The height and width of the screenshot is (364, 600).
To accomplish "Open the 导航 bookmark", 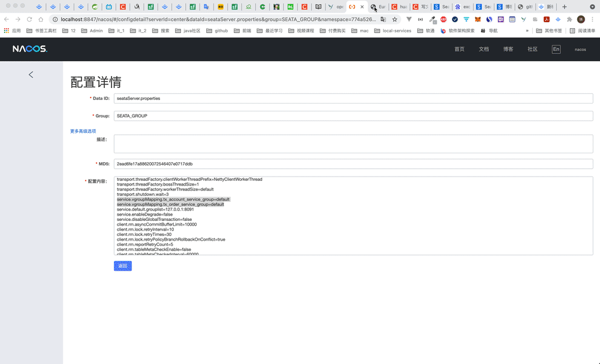I will click(x=489, y=31).
